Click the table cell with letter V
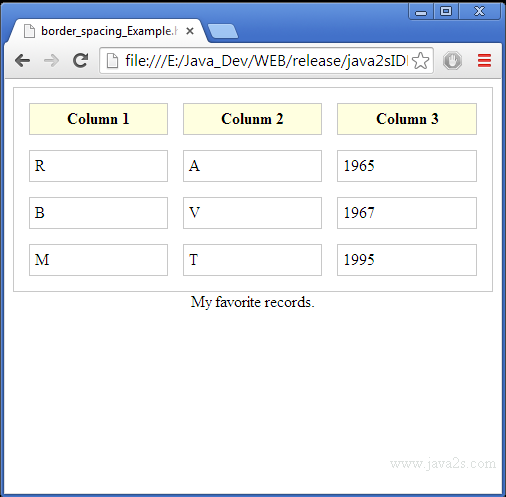 click(x=252, y=213)
